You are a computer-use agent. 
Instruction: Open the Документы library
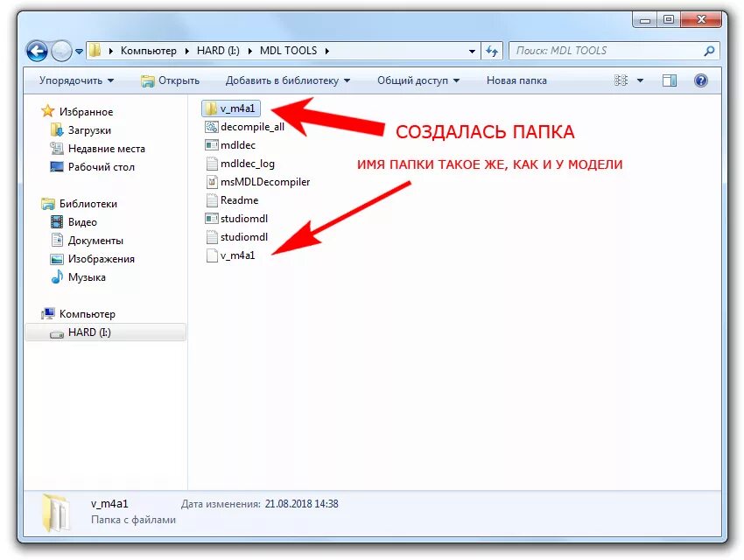(x=96, y=241)
